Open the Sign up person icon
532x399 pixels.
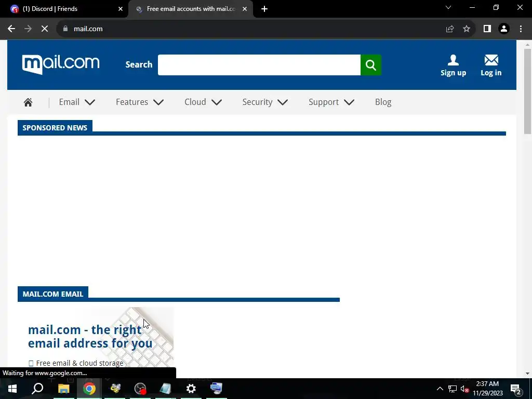tap(453, 60)
